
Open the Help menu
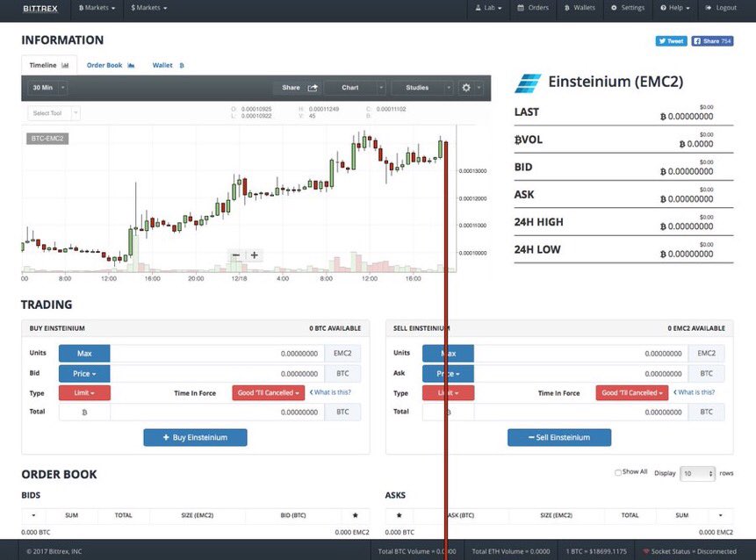pyautogui.click(x=675, y=8)
